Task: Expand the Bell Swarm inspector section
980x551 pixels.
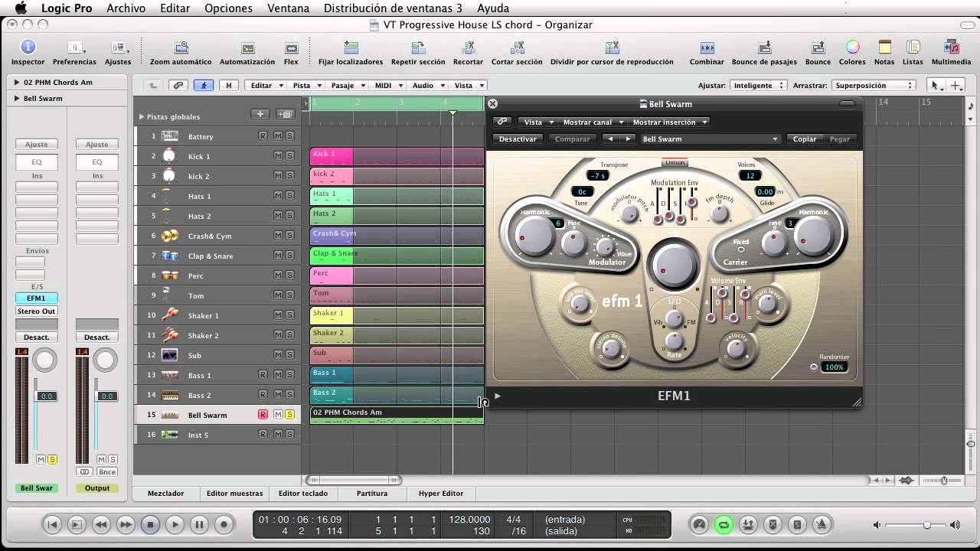Action: pos(17,98)
